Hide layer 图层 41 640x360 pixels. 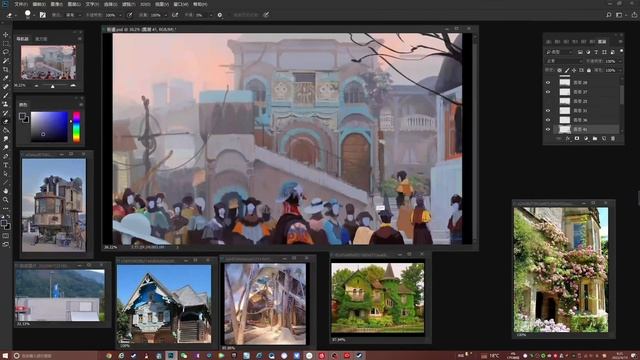point(548,129)
